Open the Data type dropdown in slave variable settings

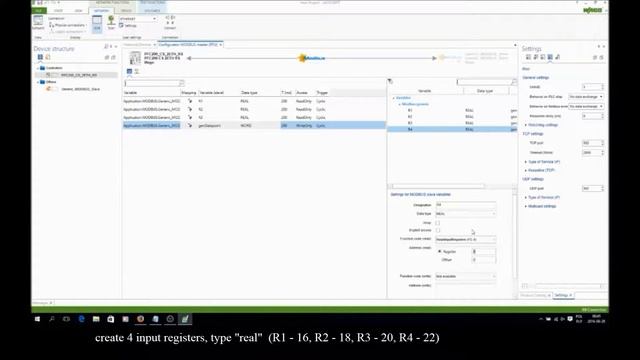[x=466, y=213]
